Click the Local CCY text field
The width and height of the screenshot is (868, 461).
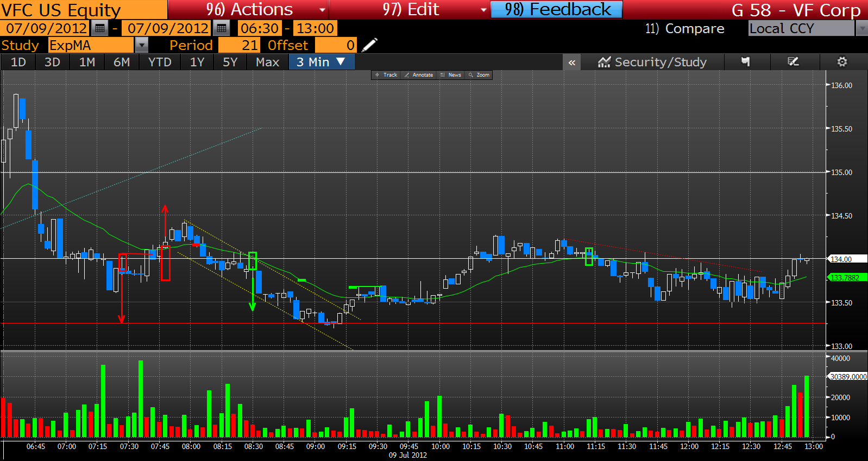click(801, 28)
